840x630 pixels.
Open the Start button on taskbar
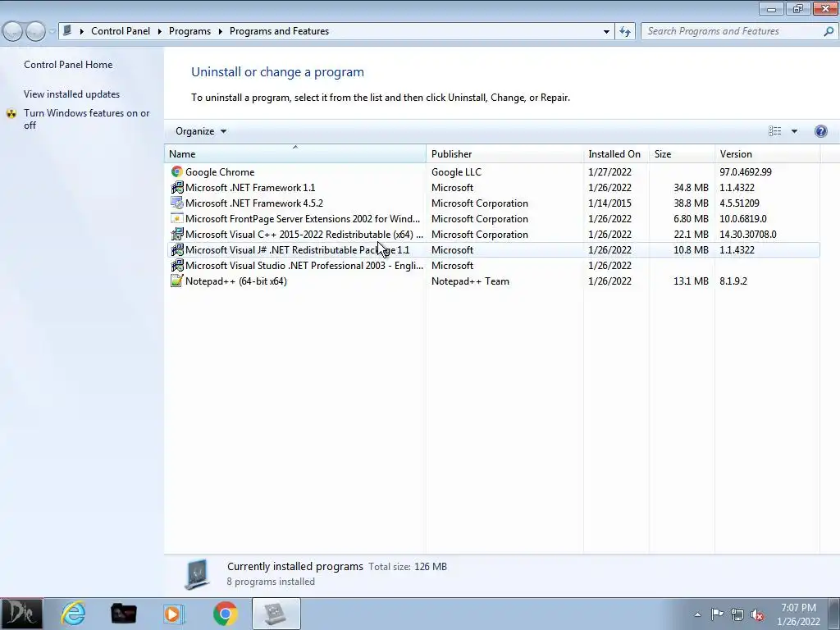point(21,614)
